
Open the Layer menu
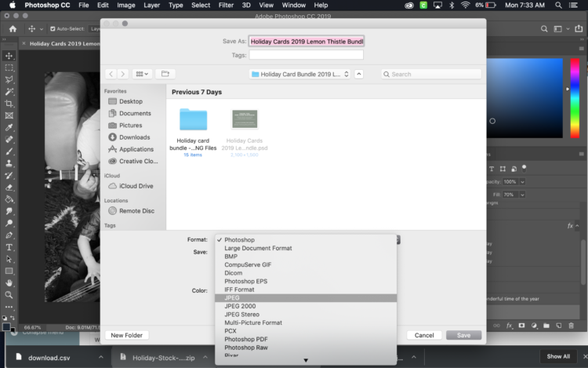[x=151, y=5]
